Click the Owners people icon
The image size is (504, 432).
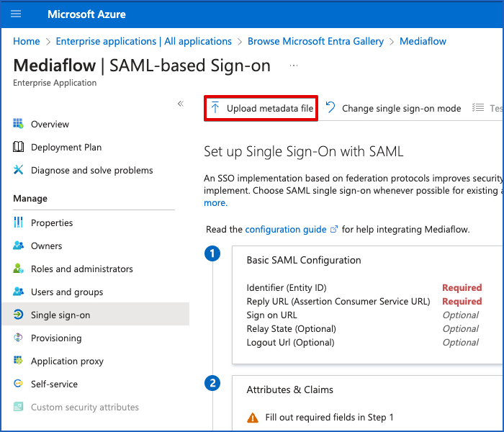point(19,246)
